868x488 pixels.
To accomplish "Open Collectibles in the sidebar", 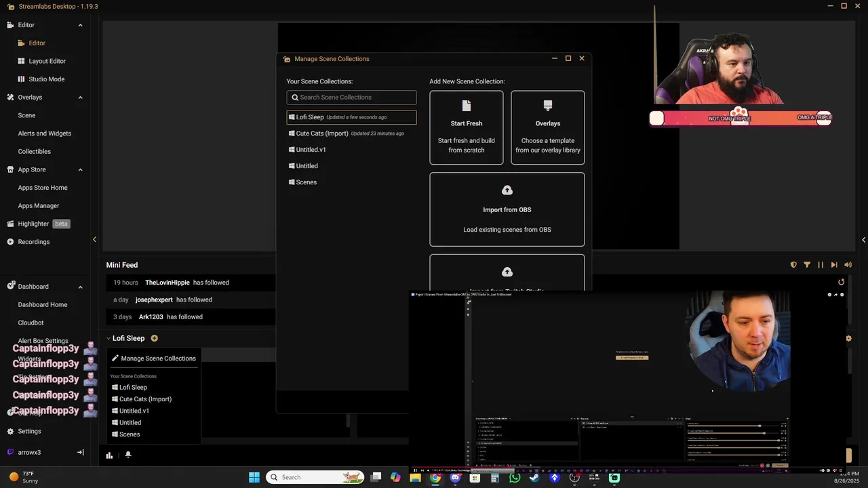I will [x=34, y=152].
